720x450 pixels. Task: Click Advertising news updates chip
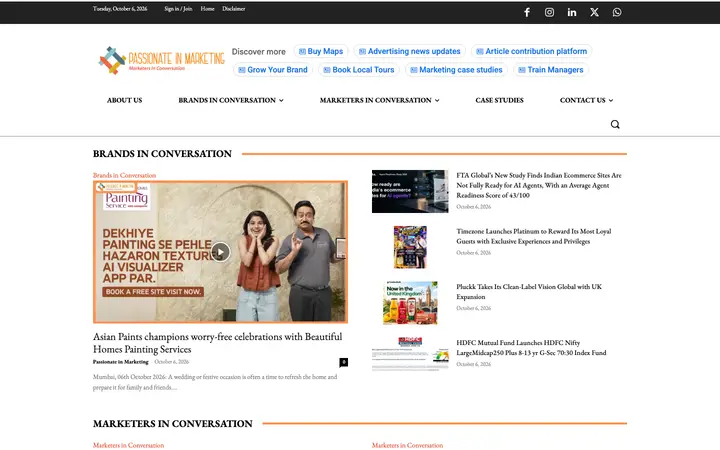click(410, 51)
